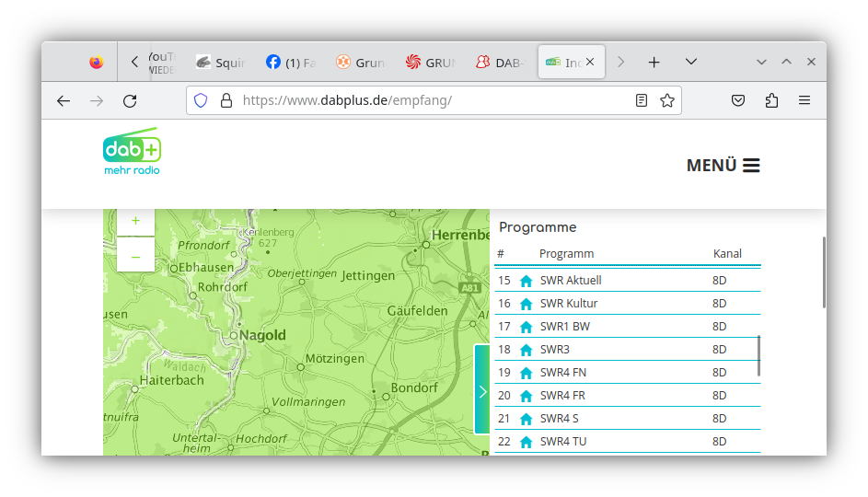The height and width of the screenshot is (497, 868).
Task: Close the active dabplus tab
Action: click(x=590, y=62)
